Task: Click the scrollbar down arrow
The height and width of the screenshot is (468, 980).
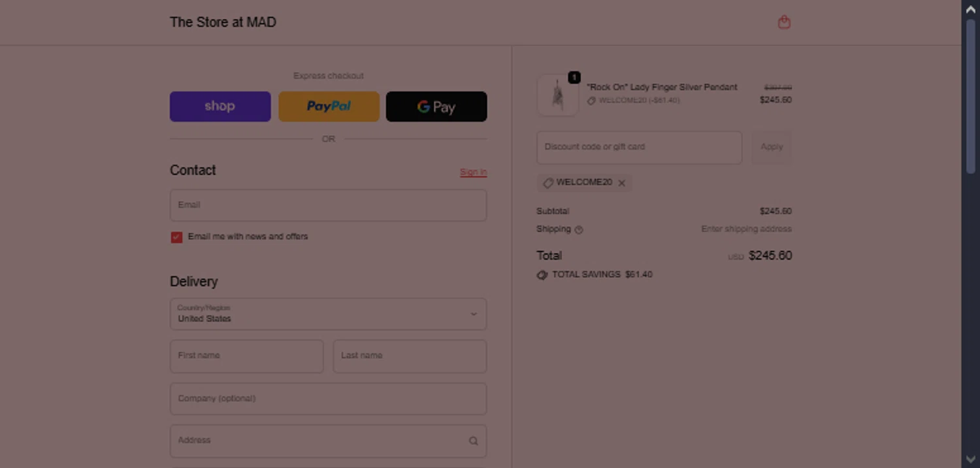Action: click(x=970, y=459)
